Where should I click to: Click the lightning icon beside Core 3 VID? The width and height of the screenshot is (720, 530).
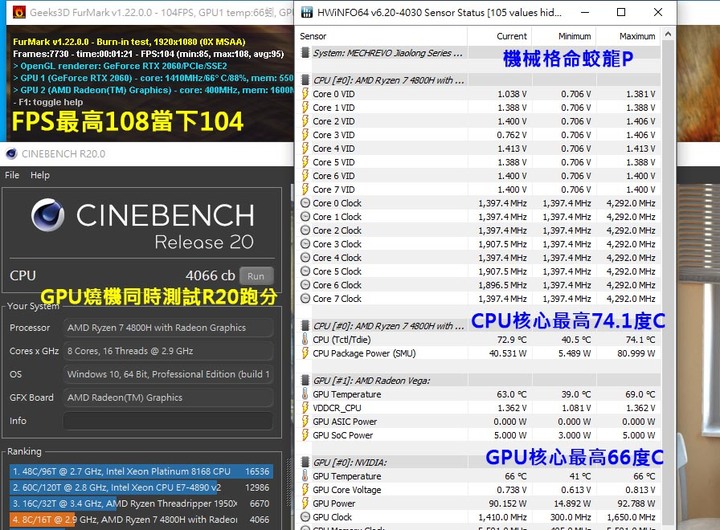[305, 135]
